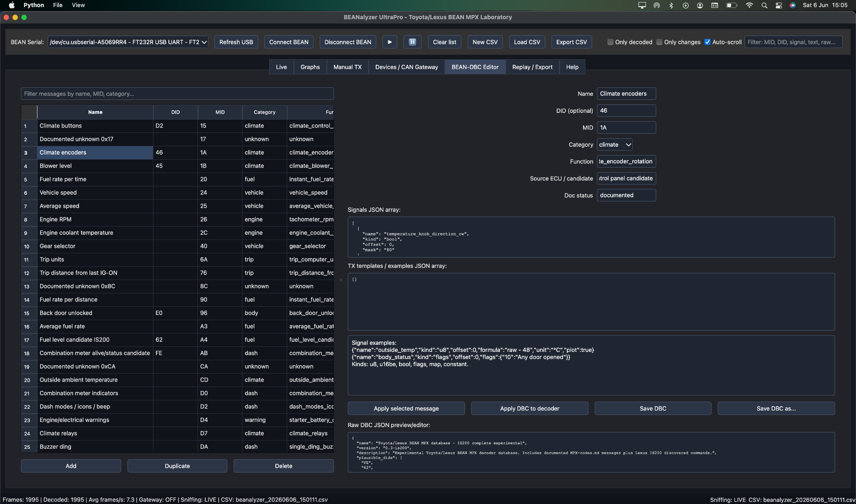Open Control Center in menu bar
Viewport: 856px width, 504px height.
click(x=779, y=5)
